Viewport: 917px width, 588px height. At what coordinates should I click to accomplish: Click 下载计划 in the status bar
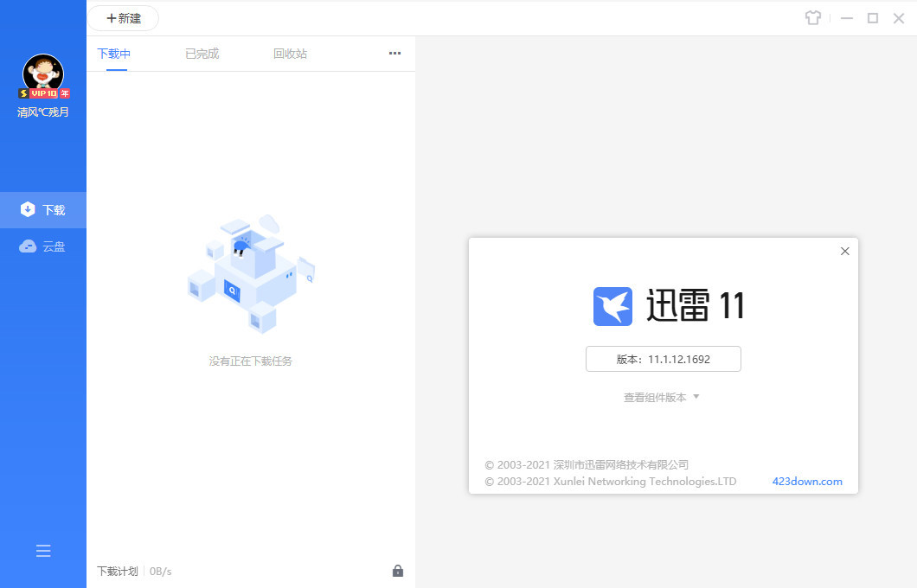[118, 571]
